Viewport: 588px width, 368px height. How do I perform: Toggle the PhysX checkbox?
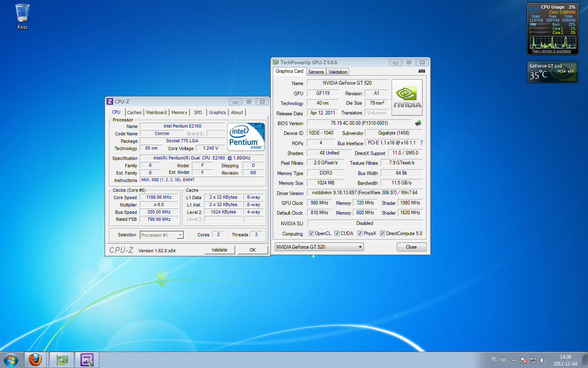(360, 233)
